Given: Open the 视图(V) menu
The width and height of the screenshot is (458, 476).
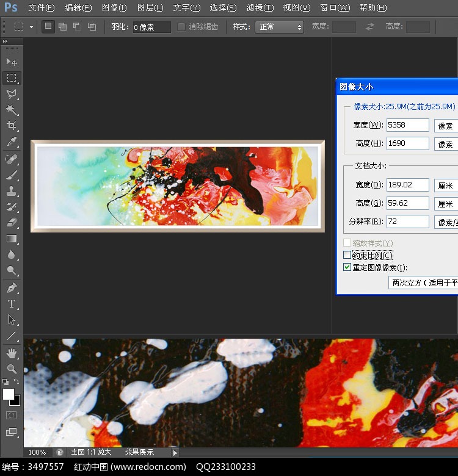Looking at the screenshot, I should [296, 7].
